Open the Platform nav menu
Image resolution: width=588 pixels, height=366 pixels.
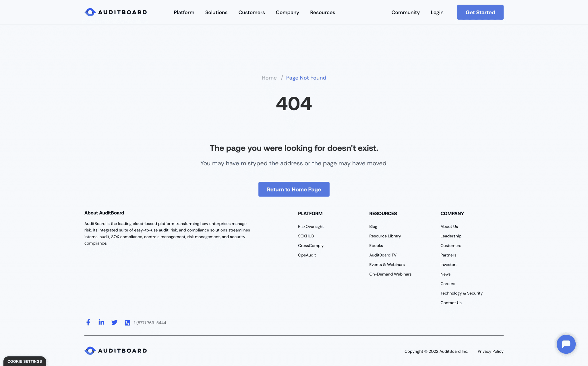[x=184, y=12]
